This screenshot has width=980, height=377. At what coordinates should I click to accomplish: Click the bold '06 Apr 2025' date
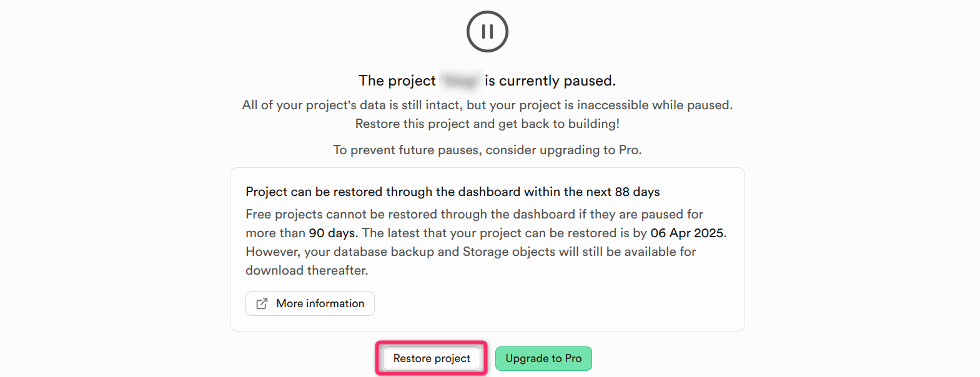tap(686, 233)
